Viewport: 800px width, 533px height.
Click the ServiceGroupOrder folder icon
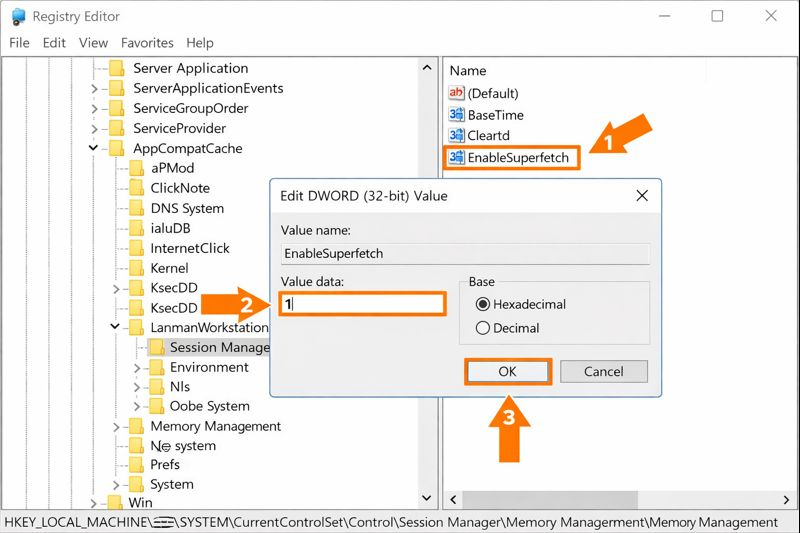tap(117, 108)
